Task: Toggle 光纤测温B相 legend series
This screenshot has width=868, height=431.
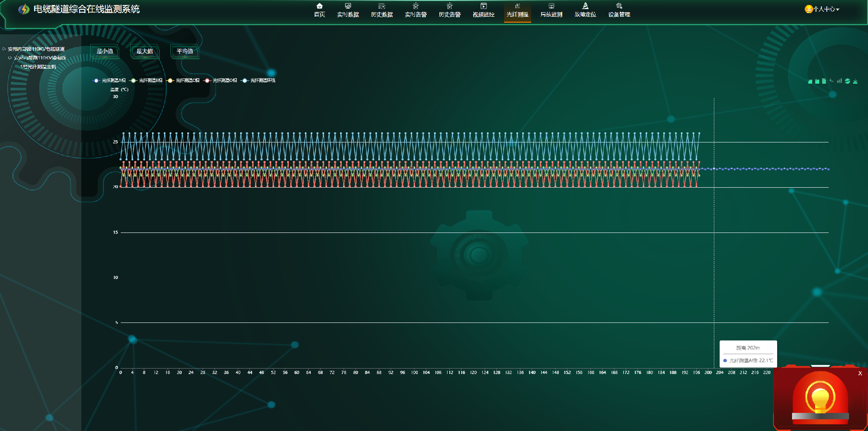Action: tap(146, 81)
